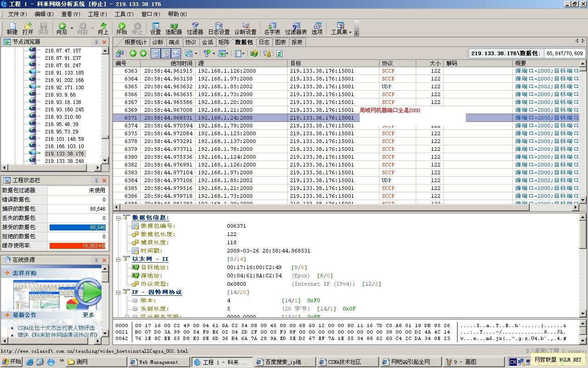Toggle the packet list view button
588x368 pixels.
pos(156,54)
